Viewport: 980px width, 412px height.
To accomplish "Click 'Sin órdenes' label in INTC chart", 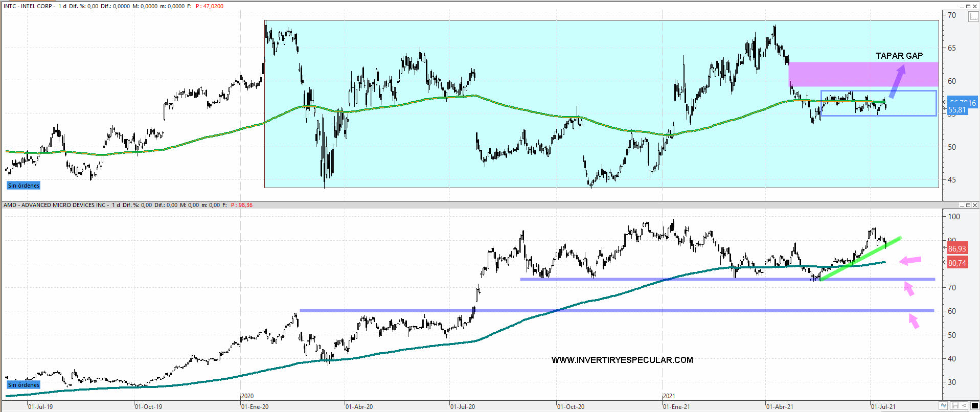I will click(24, 186).
